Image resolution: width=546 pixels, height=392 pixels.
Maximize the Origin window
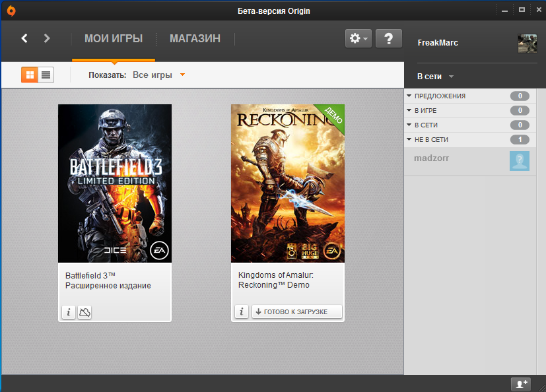522,10
